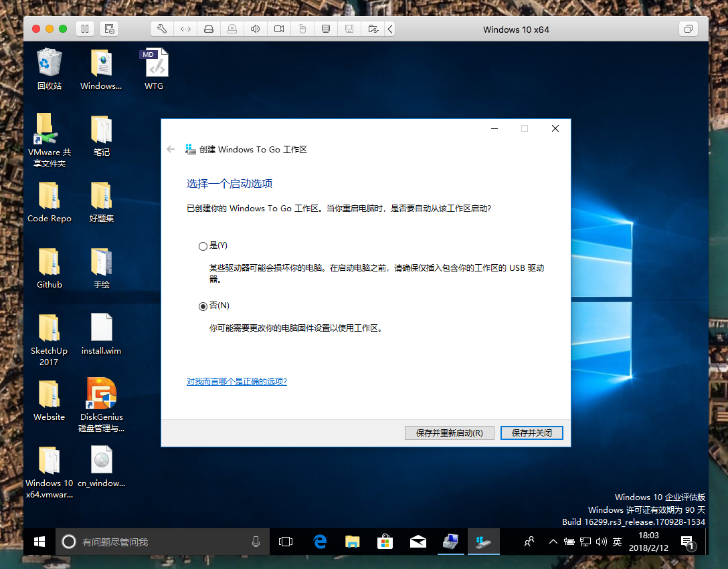Click the 保存并关闭 button
This screenshot has height=569, width=728.
(x=531, y=433)
